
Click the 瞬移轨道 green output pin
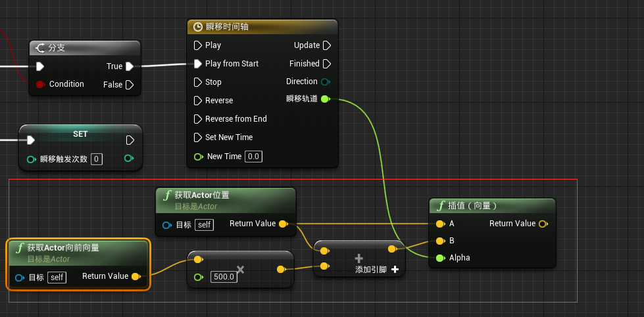click(325, 99)
